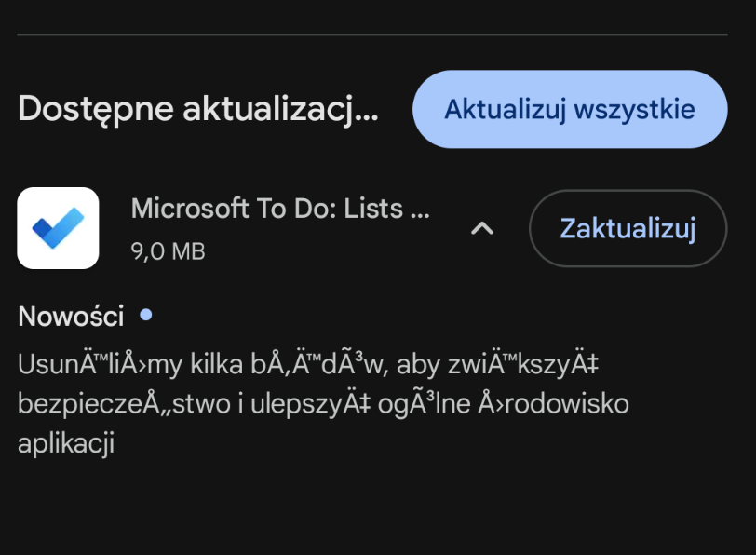Image resolution: width=756 pixels, height=555 pixels.
Task: Tap the Microsoft To Do app icon
Action: pos(58,228)
